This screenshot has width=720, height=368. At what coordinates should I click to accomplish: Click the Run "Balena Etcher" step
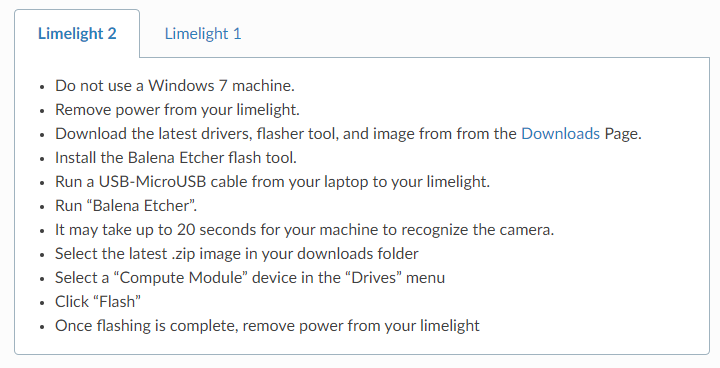pos(126,206)
